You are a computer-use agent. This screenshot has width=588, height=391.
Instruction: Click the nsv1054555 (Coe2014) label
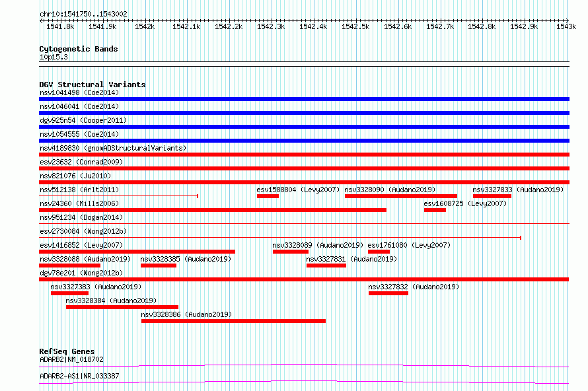coord(79,134)
